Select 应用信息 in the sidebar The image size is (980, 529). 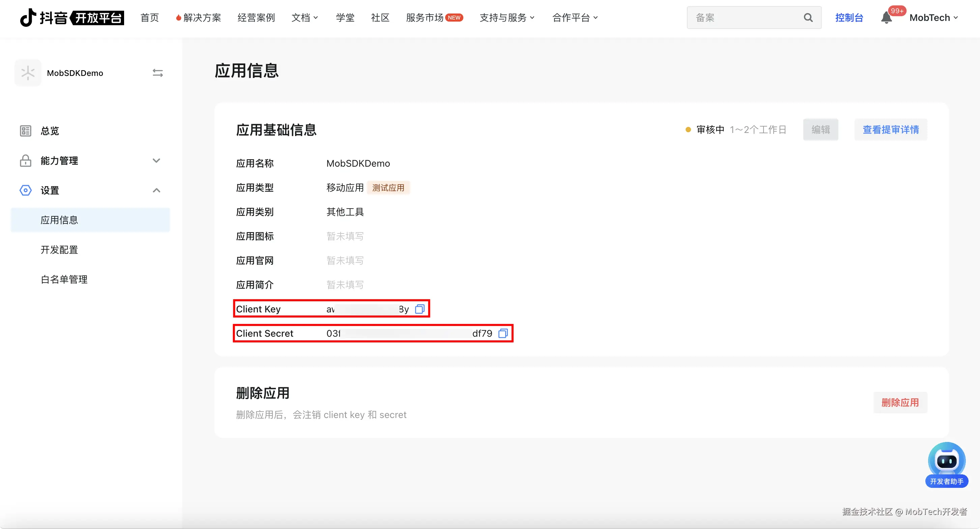90,220
